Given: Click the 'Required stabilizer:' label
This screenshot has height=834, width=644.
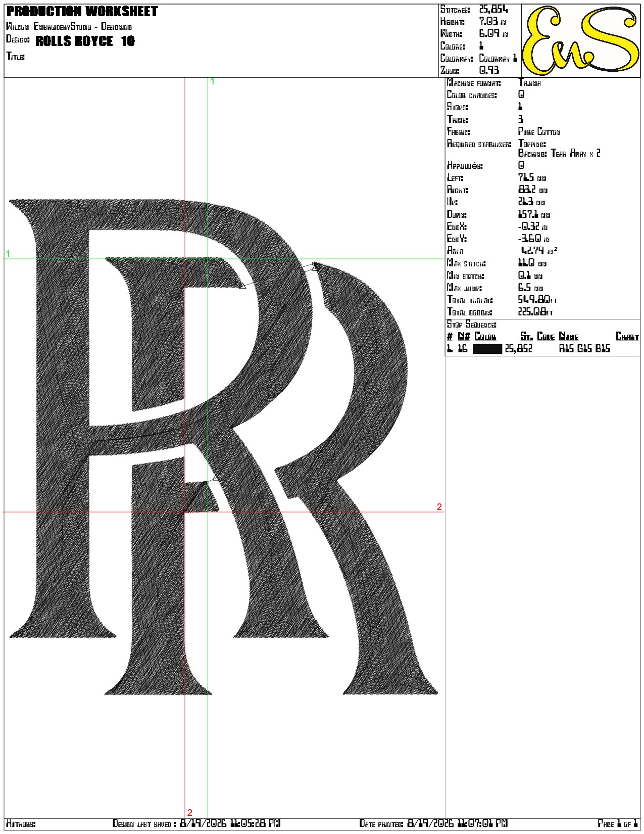Looking at the screenshot, I should pyautogui.click(x=479, y=144).
